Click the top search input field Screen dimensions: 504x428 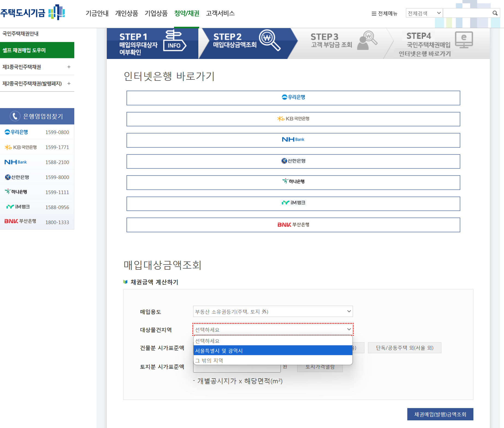tap(467, 13)
